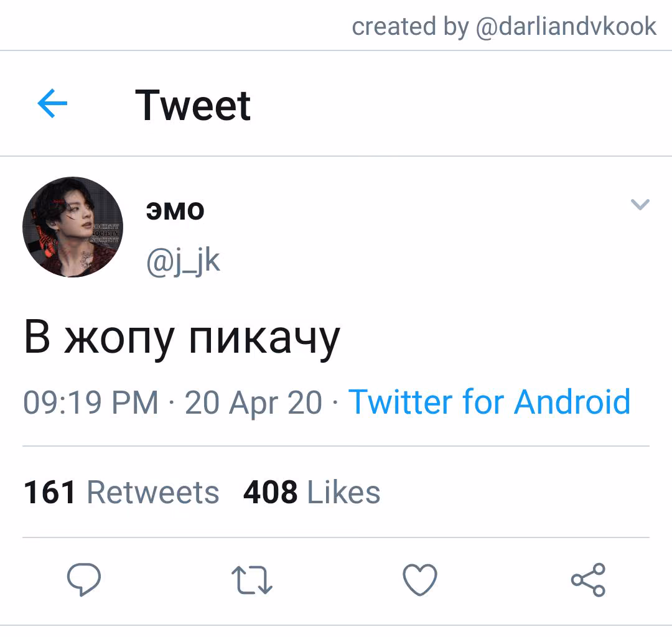The height and width of the screenshot is (637, 672).
Task: Like the tweet with the heart icon
Action: [420, 580]
